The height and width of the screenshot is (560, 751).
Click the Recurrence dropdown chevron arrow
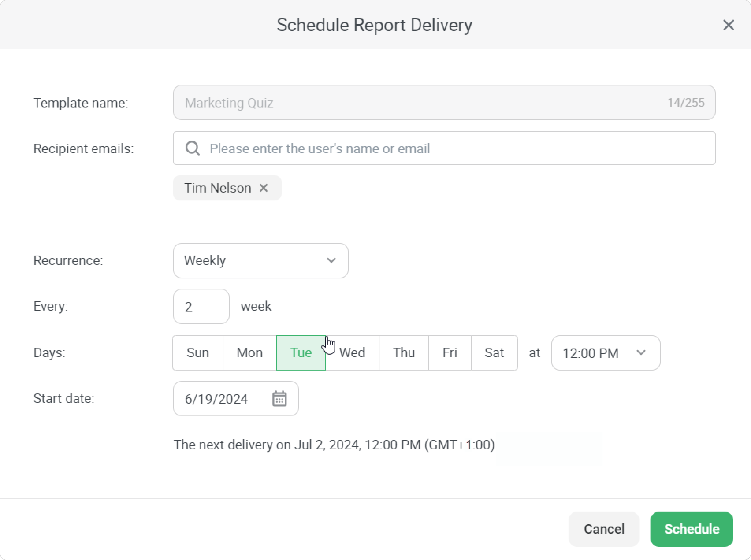(331, 260)
